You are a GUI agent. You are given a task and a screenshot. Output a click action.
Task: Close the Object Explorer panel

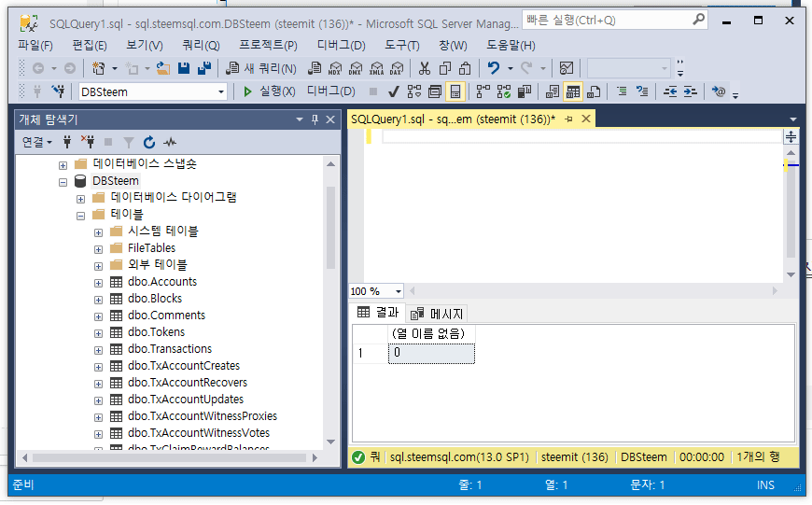(x=330, y=119)
